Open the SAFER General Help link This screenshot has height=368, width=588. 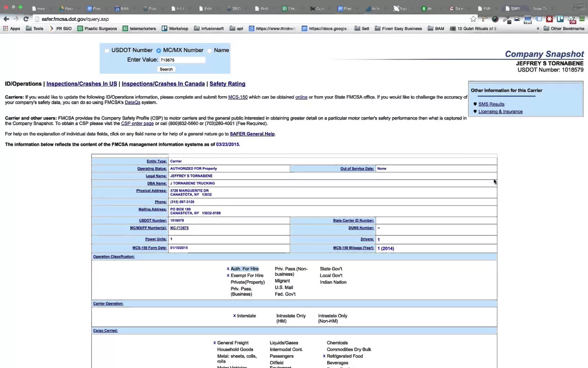click(252, 134)
